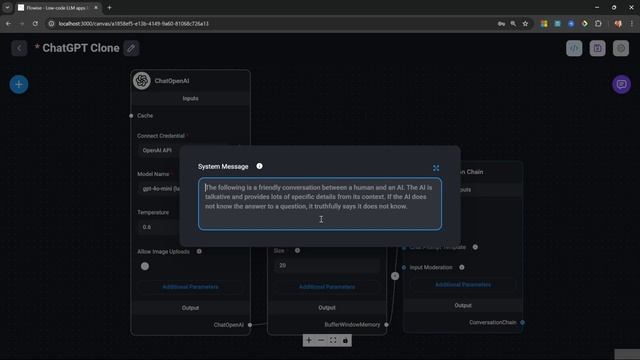640x360 pixels.
Task: Click the ConversationChain output anchor
Action: click(522, 322)
